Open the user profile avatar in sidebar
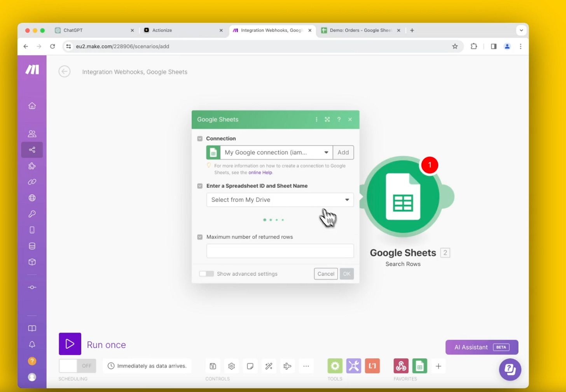 [32, 377]
